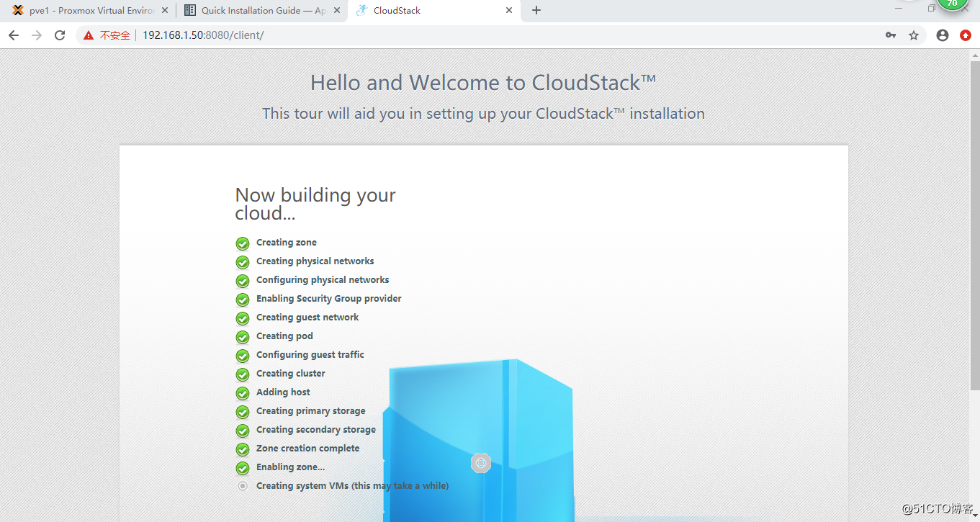
Task: Click the 'Configuring guest traffic' step text
Action: (310, 355)
